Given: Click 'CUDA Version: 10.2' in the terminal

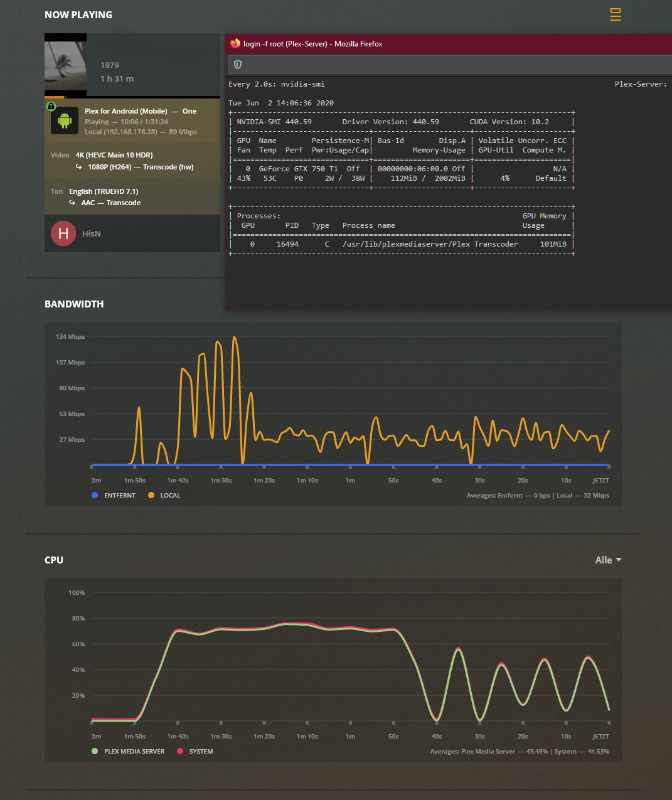Looking at the screenshot, I should [509, 122].
